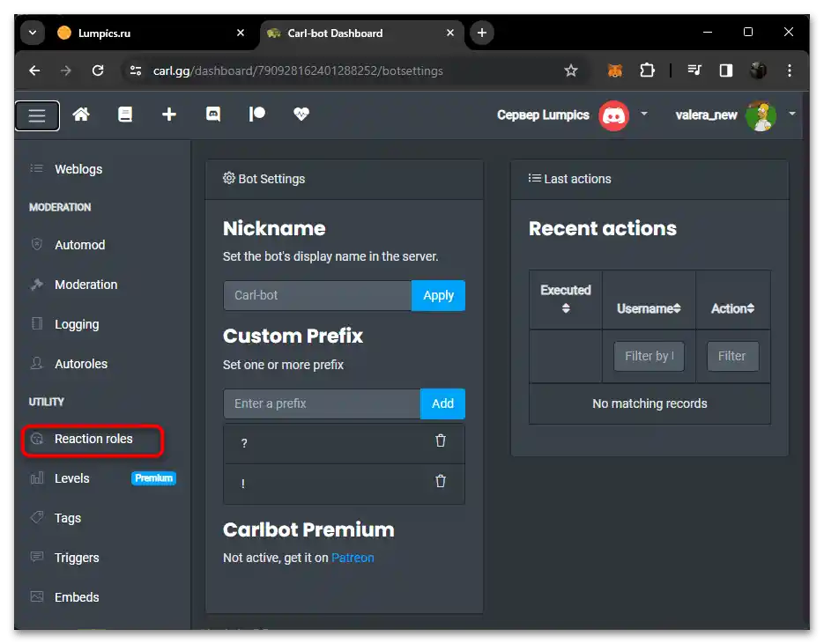Go forward in browser history
This screenshot has height=644, width=824.
[66, 70]
